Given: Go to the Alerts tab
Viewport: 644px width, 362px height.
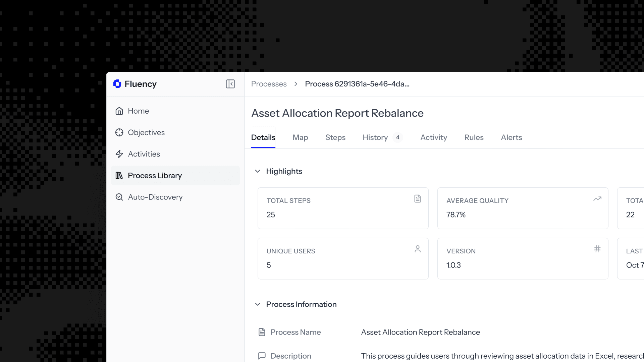Looking at the screenshot, I should point(511,137).
